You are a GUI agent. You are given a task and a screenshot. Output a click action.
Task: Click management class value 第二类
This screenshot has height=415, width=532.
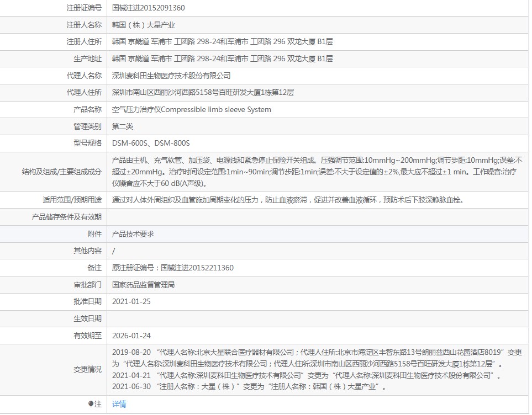click(123, 126)
